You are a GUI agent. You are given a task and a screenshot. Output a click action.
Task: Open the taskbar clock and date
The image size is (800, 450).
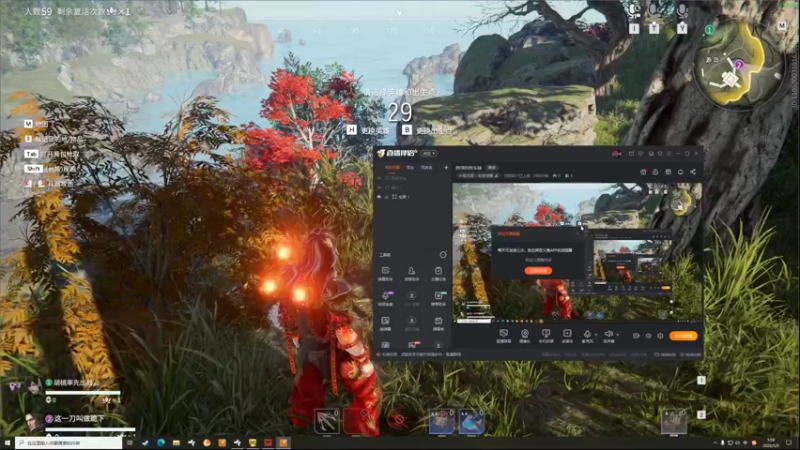click(771, 442)
